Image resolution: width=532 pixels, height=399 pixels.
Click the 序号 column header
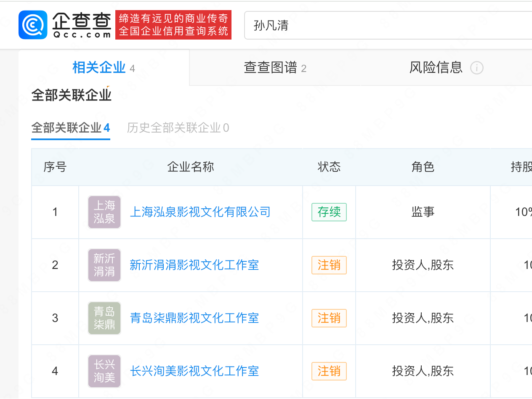click(55, 167)
